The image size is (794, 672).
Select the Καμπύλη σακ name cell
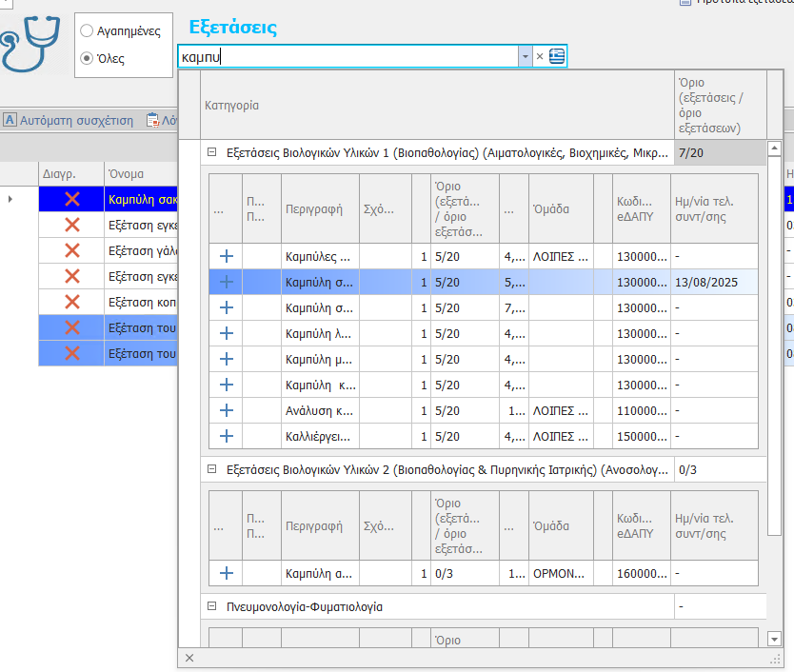point(141,199)
